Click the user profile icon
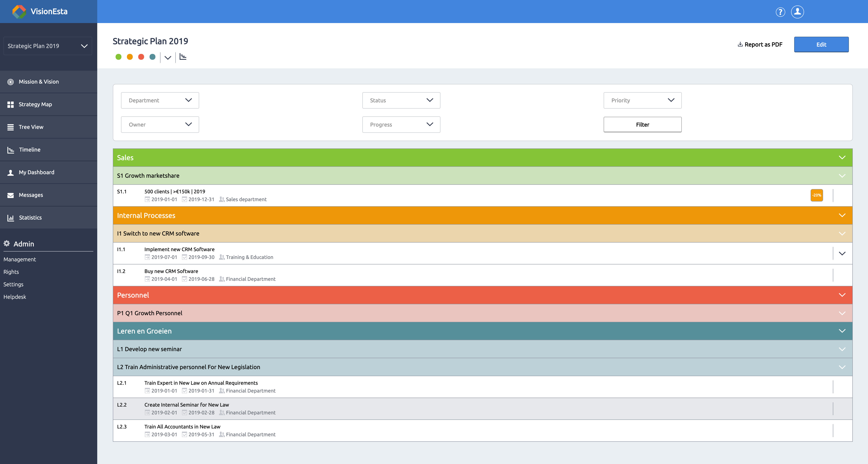This screenshot has width=868, height=464. [797, 12]
